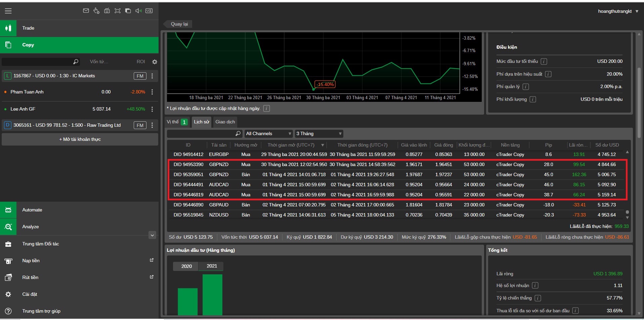Toggle the VI language button

pos(149,11)
